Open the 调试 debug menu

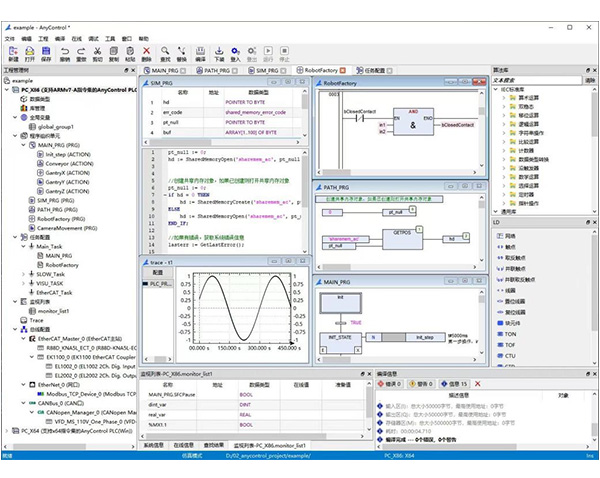pyautogui.click(x=93, y=39)
